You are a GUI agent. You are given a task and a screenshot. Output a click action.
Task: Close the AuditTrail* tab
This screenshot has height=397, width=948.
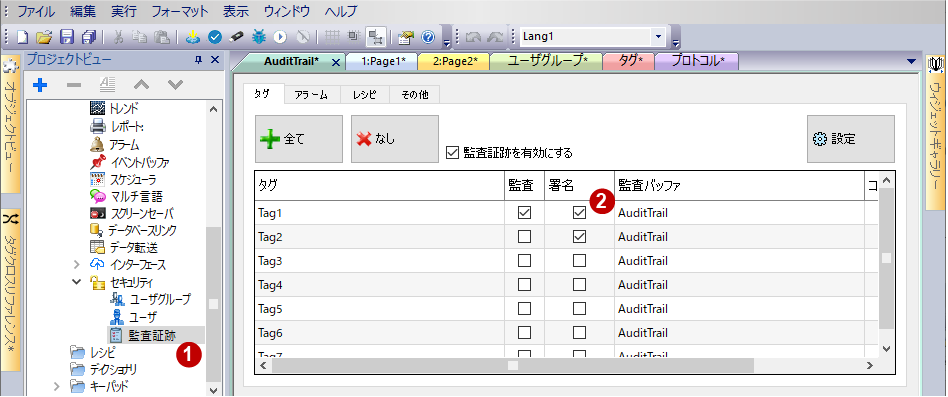(x=337, y=62)
